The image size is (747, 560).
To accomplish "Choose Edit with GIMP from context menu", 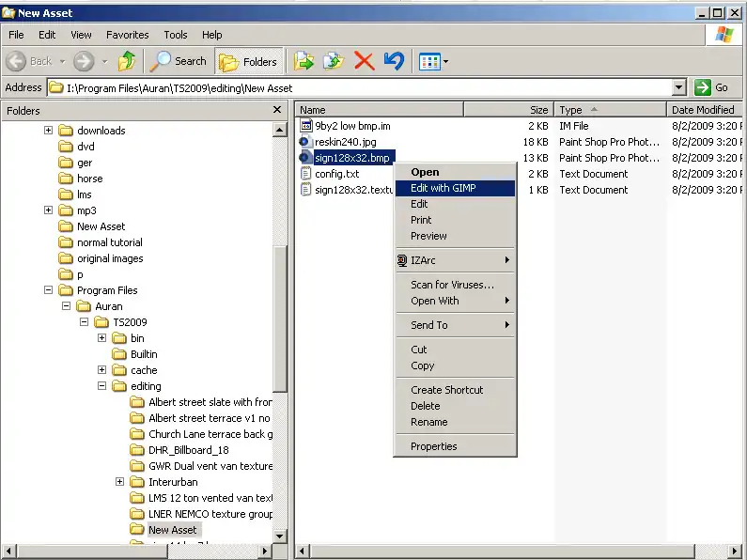I will 443,188.
